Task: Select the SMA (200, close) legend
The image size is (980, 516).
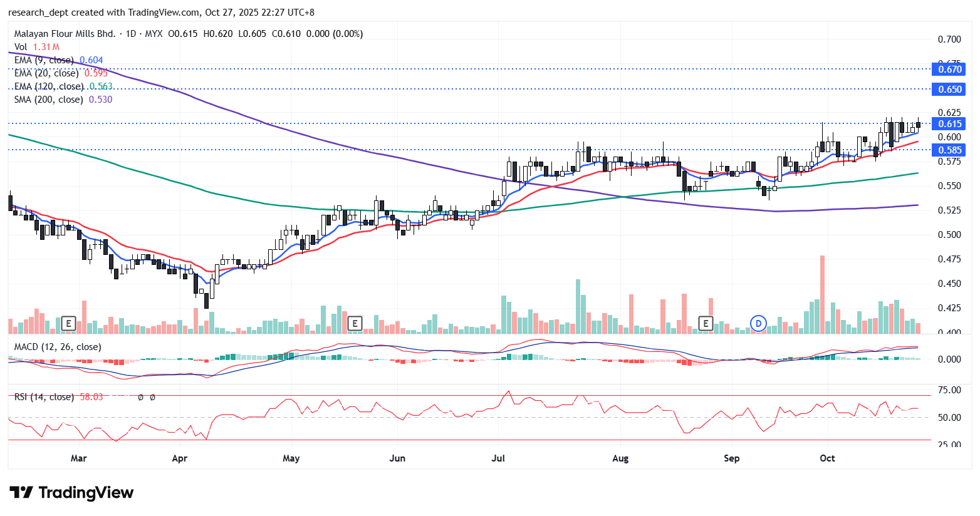Action: coord(49,100)
